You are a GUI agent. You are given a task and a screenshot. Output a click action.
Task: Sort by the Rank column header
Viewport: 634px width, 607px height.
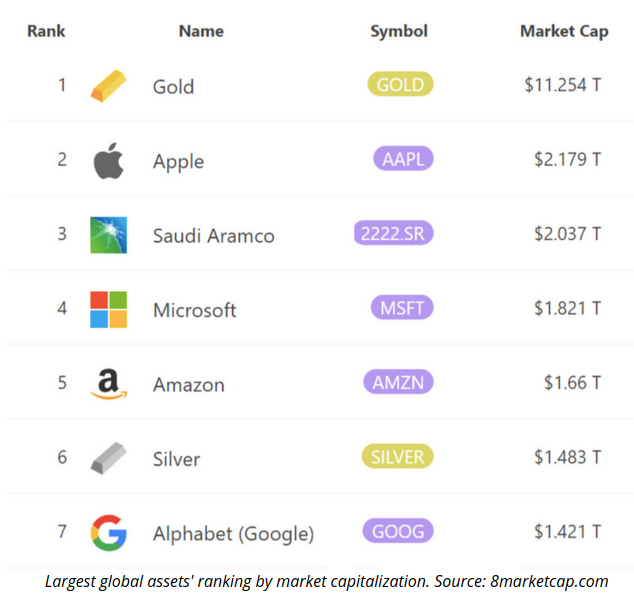[x=46, y=31]
